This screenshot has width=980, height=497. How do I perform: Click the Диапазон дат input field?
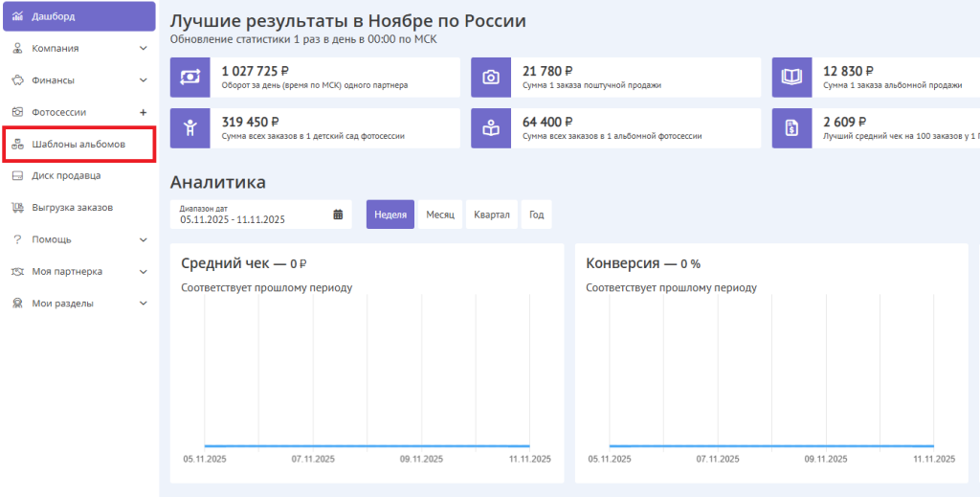(251, 215)
